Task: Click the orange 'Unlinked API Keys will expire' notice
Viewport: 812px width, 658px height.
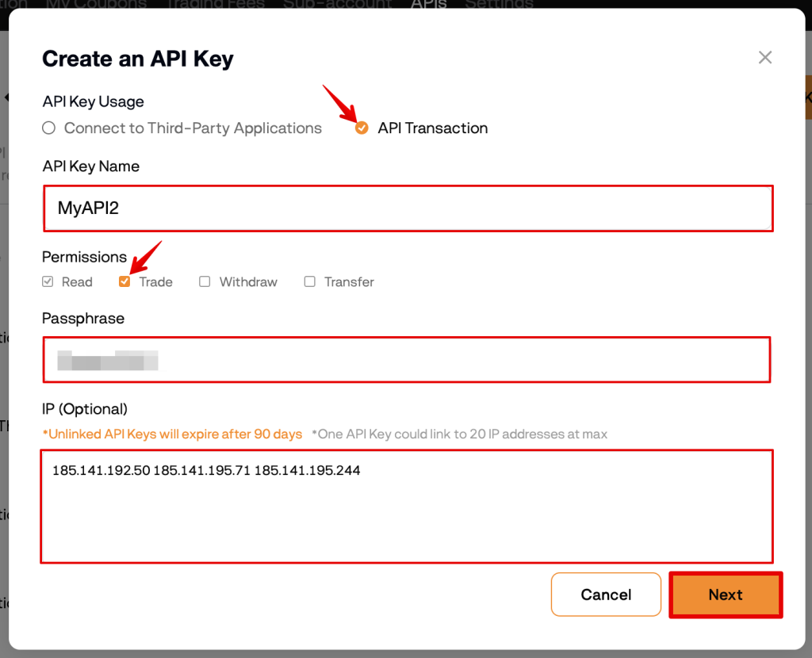Action: coord(172,434)
